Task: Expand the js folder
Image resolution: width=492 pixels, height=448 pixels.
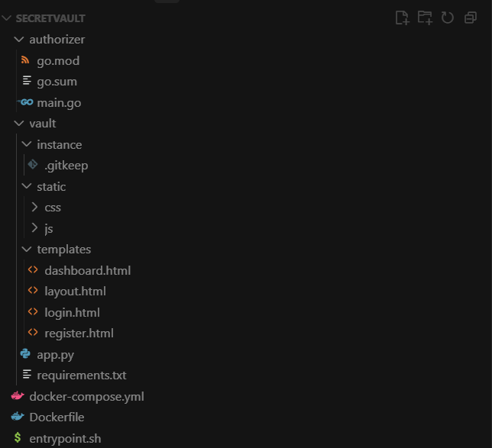Action: tap(34, 228)
